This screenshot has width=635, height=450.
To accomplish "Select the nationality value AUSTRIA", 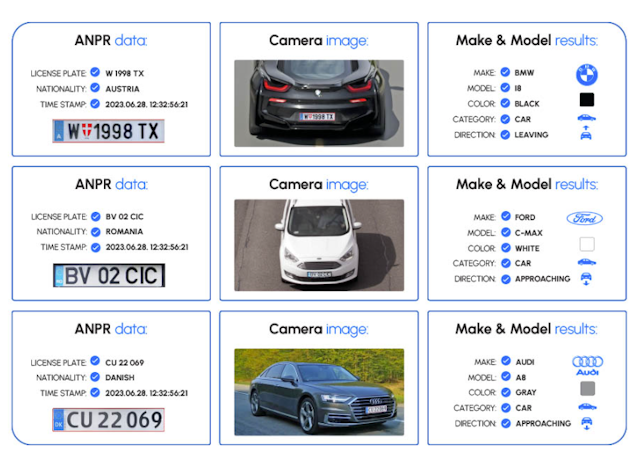I will point(122,89).
